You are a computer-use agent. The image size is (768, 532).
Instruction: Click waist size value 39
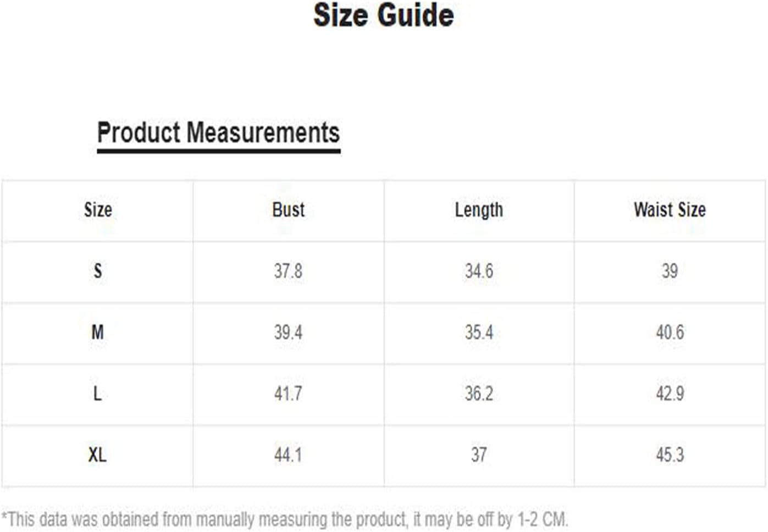coord(670,271)
